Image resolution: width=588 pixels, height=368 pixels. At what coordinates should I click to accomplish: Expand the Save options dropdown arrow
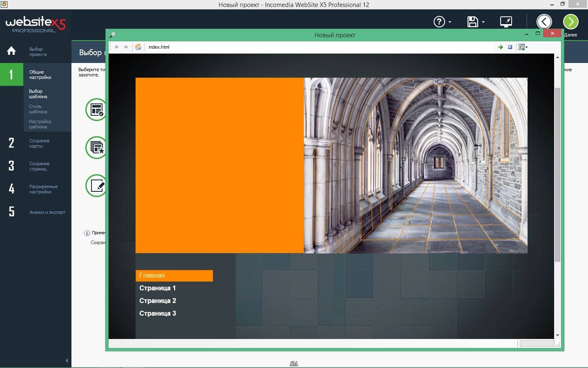click(x=483, y=22)
